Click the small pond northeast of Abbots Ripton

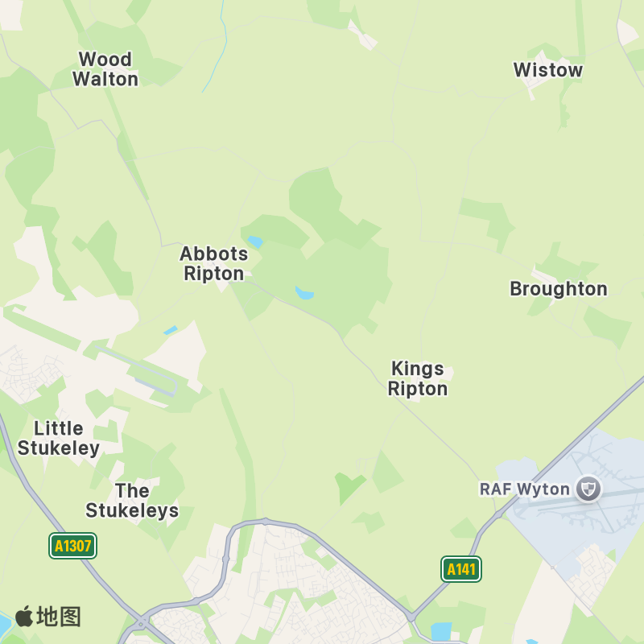click(x=255, y=242)
